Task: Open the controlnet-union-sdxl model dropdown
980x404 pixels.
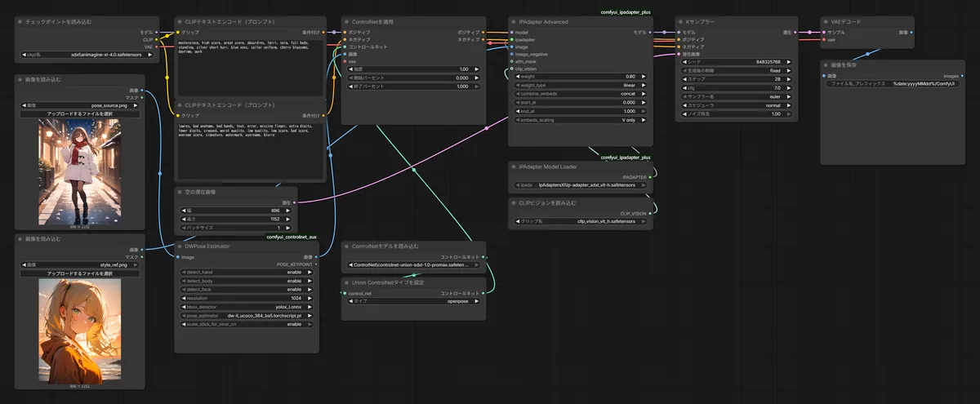Action: pos(413,264)
